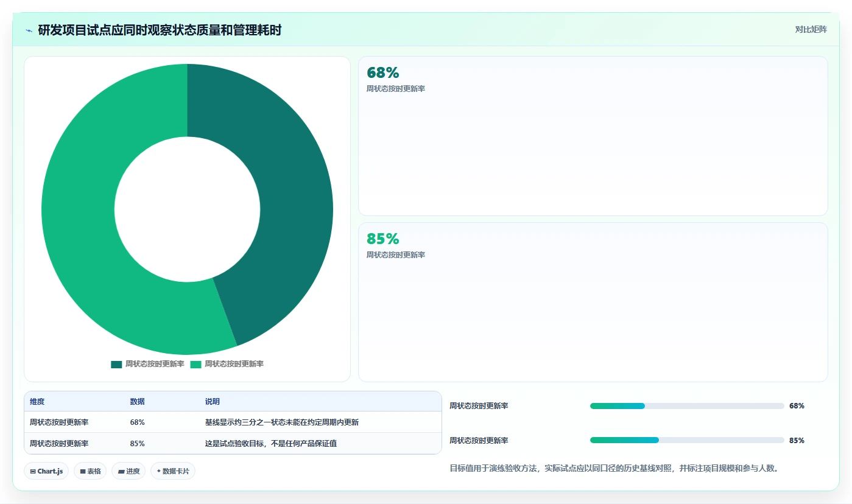
Task: Toggle the dark teal legend entry under the donut
Action: 147,364
